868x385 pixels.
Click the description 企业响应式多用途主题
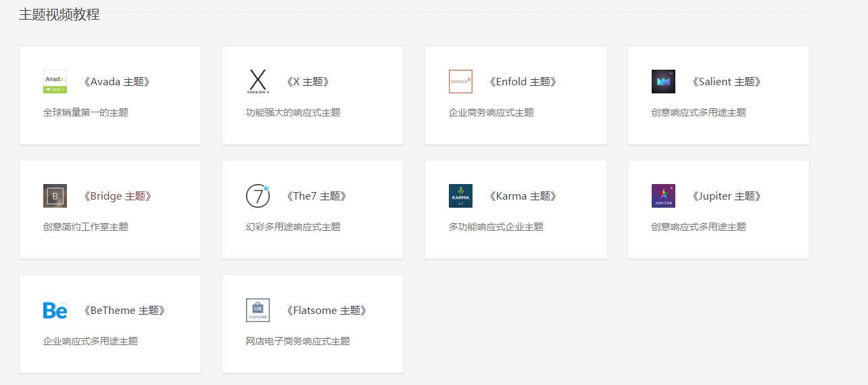[91, 341]
